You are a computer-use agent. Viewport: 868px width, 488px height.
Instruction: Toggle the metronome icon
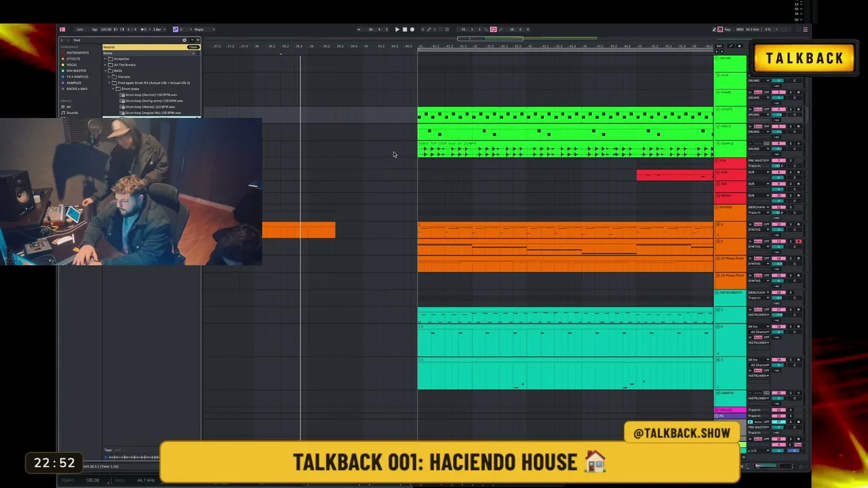[x=143, y=29]
